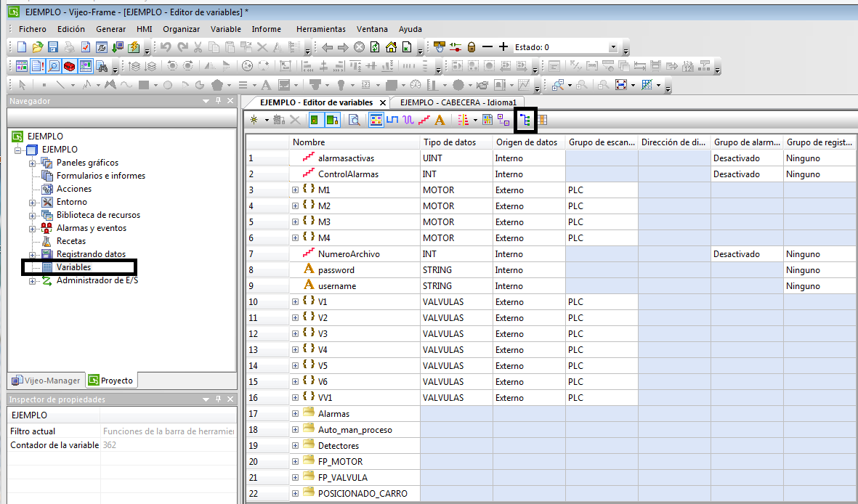Toggle the all-types colored grid filter button

pyautogui.click(x=376, y=120)
